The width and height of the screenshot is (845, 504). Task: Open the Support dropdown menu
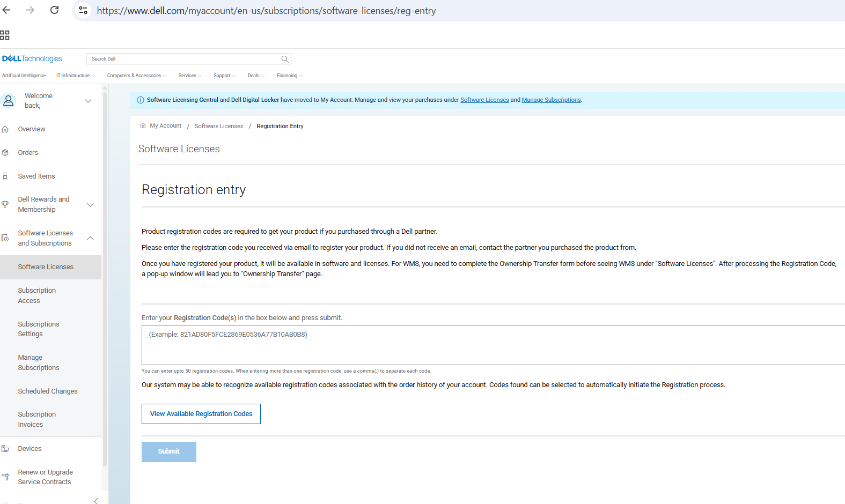[x=224, y=76]
